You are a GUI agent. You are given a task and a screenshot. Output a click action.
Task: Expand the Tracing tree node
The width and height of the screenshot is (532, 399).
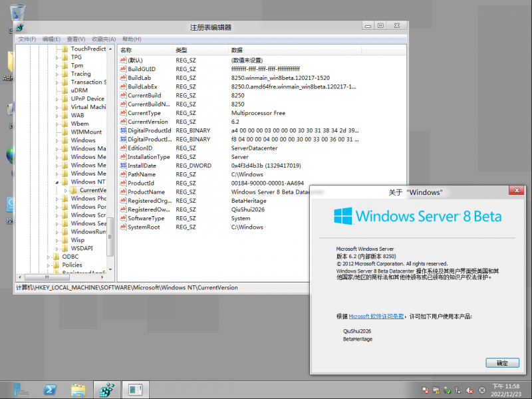(57, 74)
